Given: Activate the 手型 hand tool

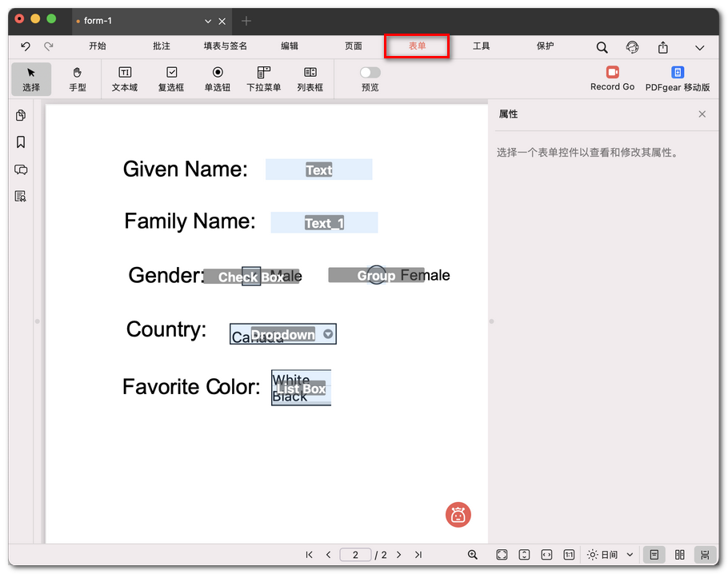Looking at the screenshot, I should point(77,79).
